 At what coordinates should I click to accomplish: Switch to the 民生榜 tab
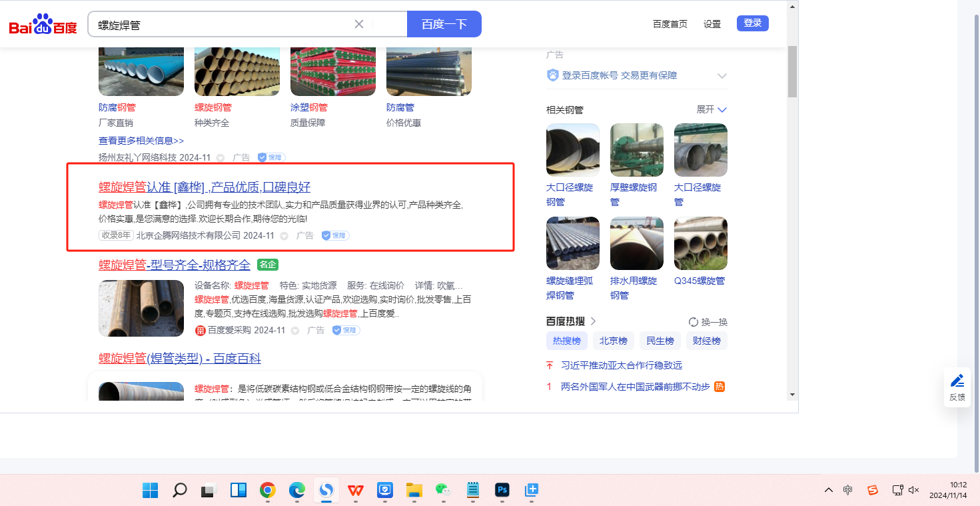point(660,341)
